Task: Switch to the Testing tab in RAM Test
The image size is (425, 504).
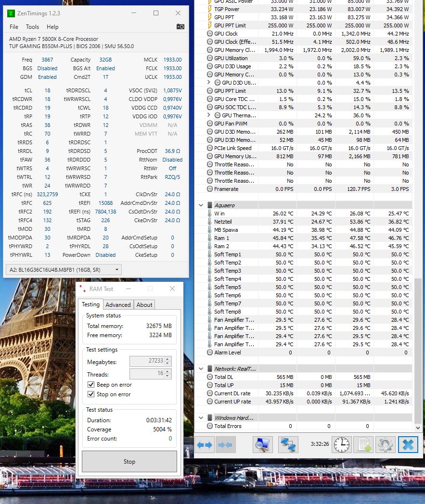Action: click(90, 304)
